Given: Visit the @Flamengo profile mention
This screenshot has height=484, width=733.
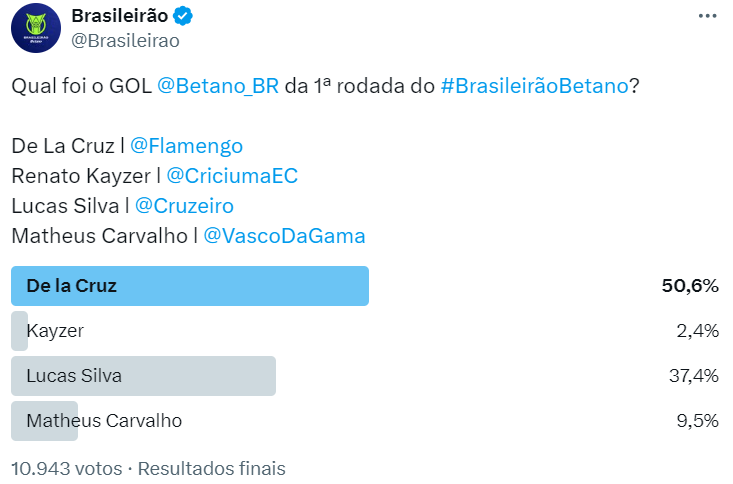Looking at the screenshot, I should [x=187, y=146].
